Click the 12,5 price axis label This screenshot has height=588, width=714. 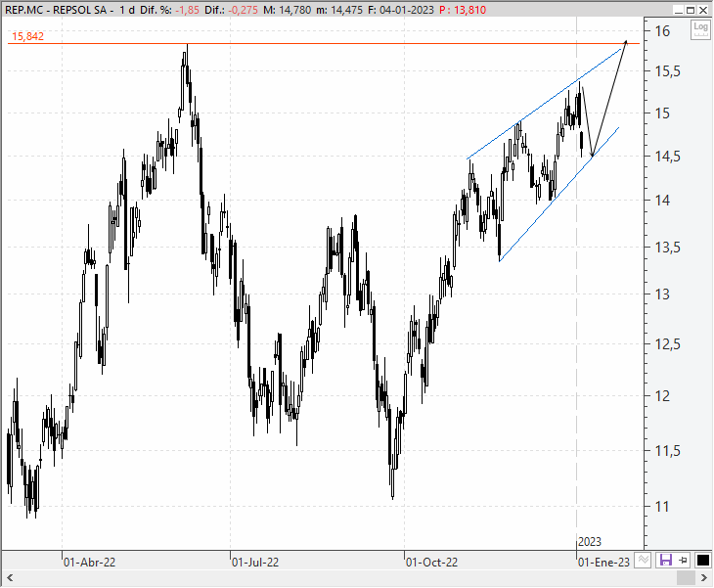(668, 344)
